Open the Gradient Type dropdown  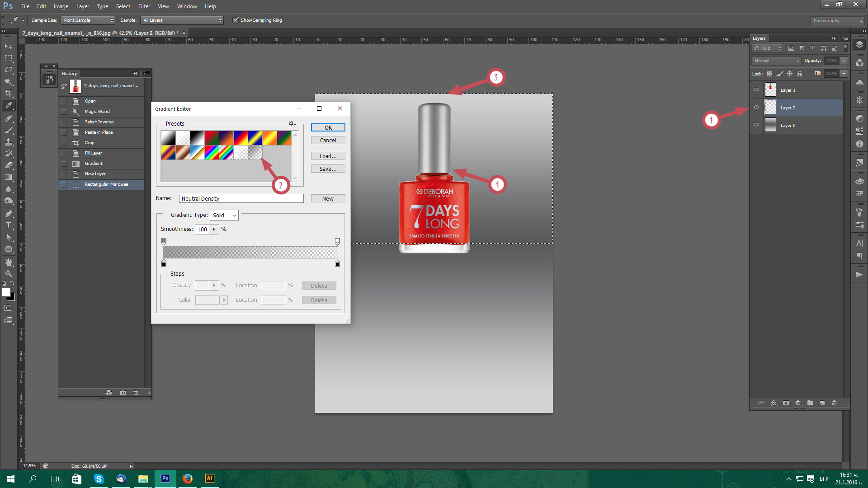(x=224, y=216)
